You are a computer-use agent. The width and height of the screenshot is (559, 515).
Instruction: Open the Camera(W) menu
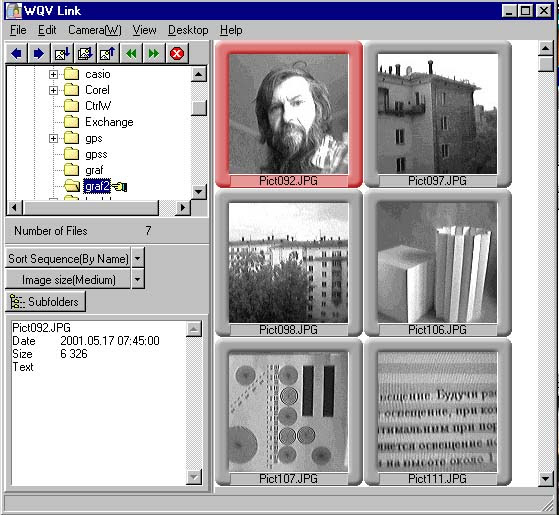click(x=95, y=30)
